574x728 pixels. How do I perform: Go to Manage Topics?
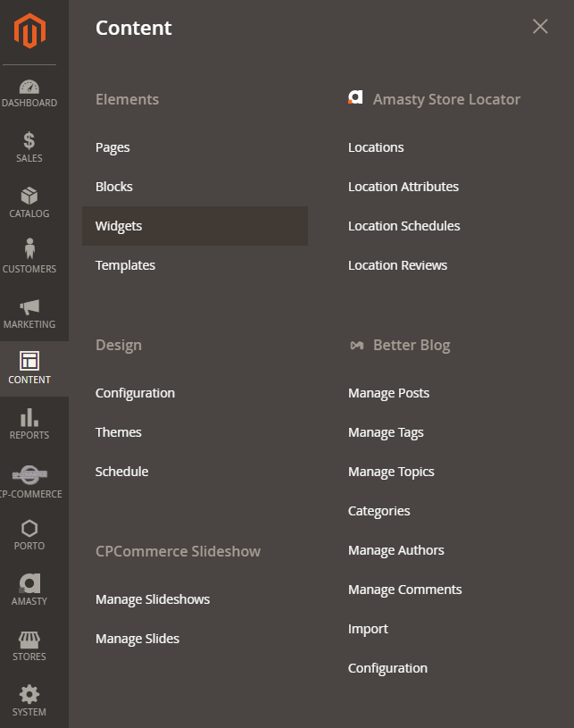pos(391,472)
